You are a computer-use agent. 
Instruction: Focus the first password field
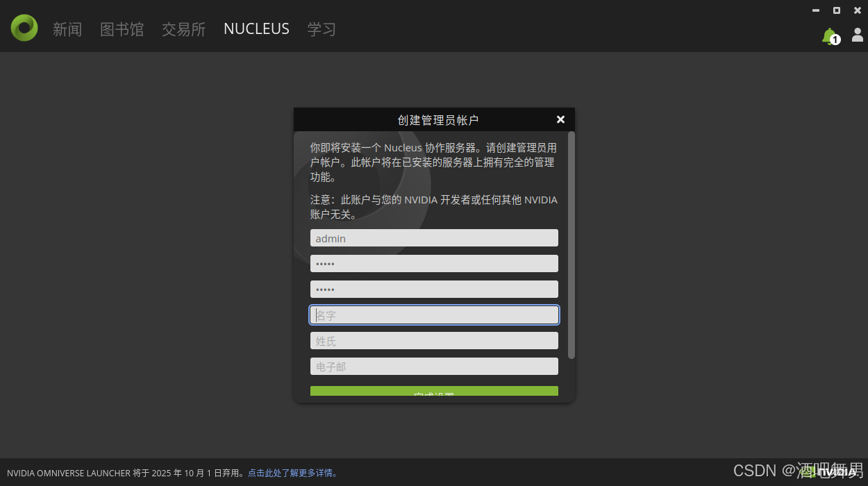click(434, 264)
